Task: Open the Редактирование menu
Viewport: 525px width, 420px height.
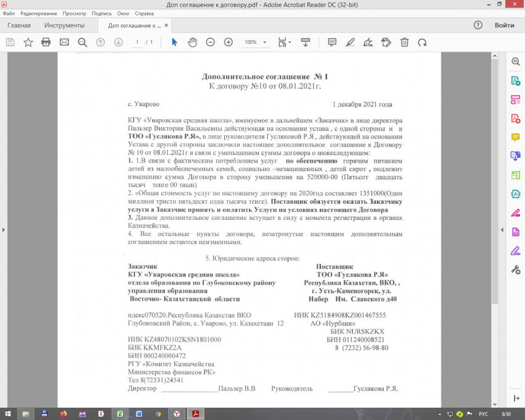Action: click(38, 14)
